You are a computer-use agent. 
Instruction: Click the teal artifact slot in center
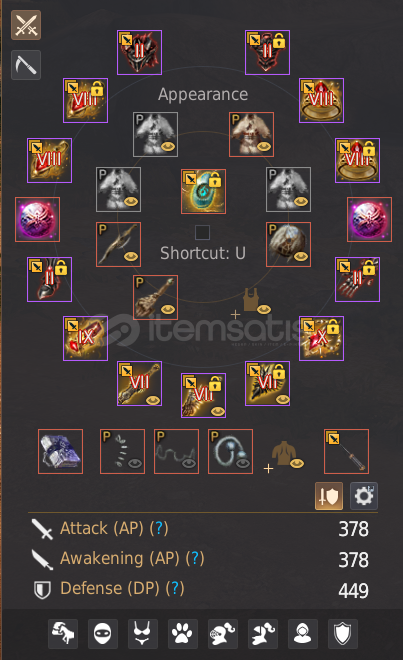click(x=203, y=192)
